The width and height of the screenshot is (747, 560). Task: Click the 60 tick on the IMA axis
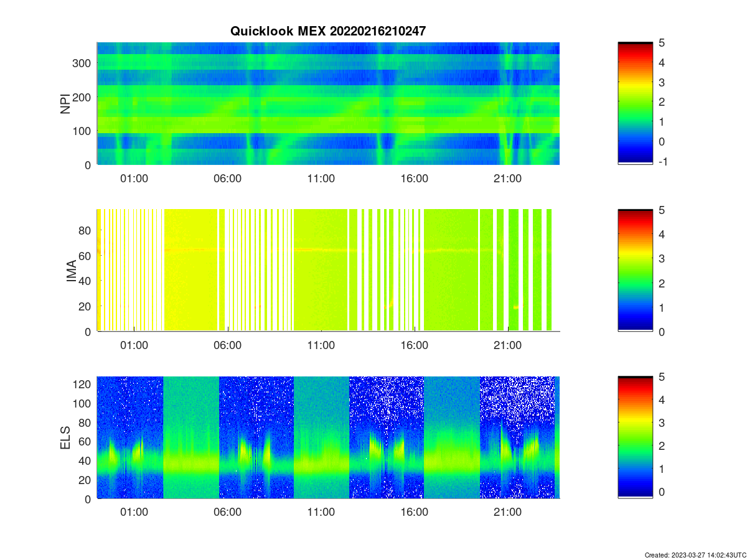click(86, 256)
